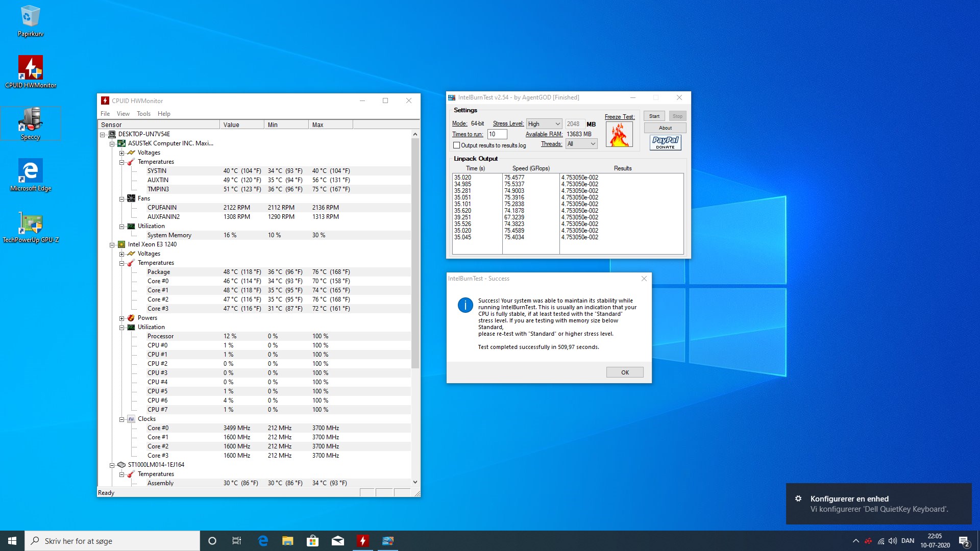The image size is (980, 551).
Task: Click the device configuration notification
Action: [878, 504]
